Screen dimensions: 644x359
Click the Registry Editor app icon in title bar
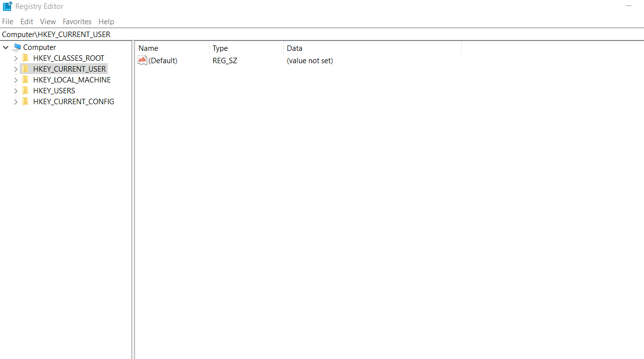[x=7, y=6]
